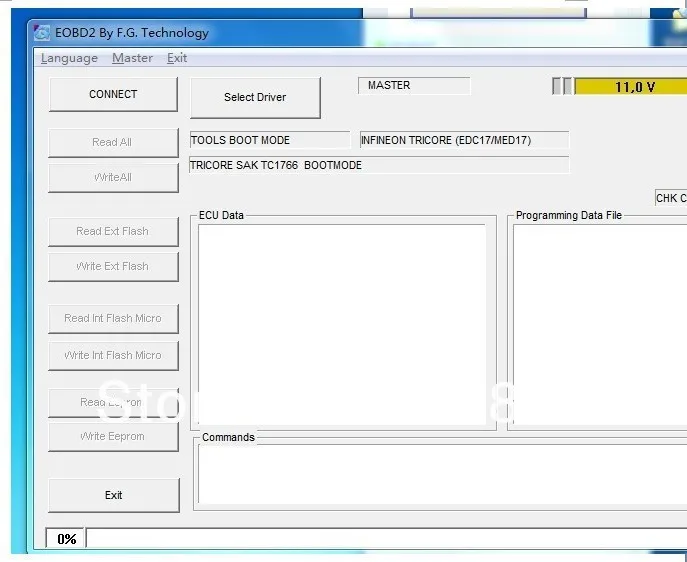Screen dimensions: 687x562
Task: Click the Exit button at bottom left
Action: point(114,495)
